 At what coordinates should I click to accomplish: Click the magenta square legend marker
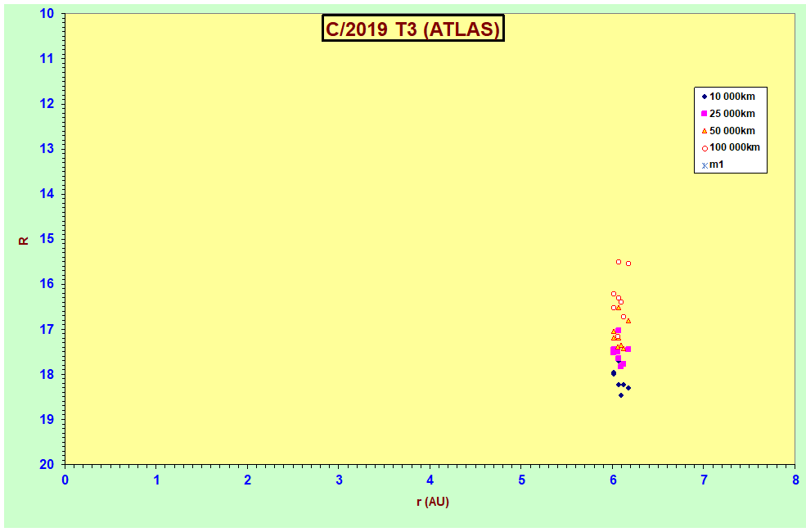coord(705,114)
